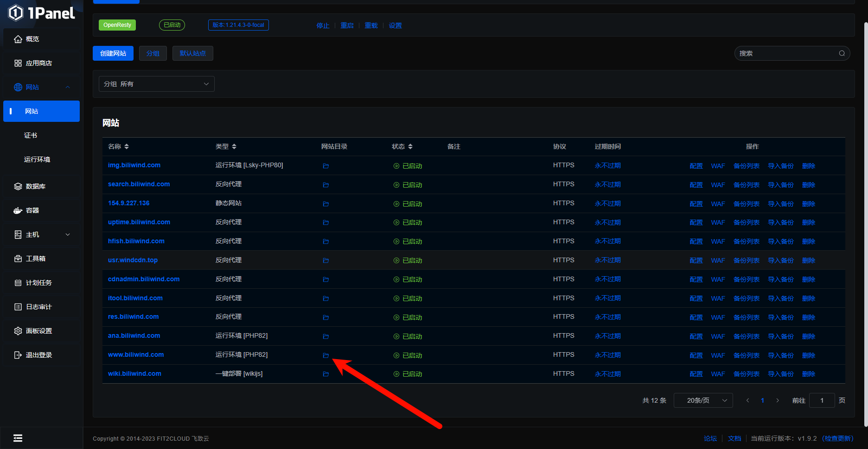Click the 分组 button
The width and height of the screenshot is (868, 449).
(x=153, y=53)
